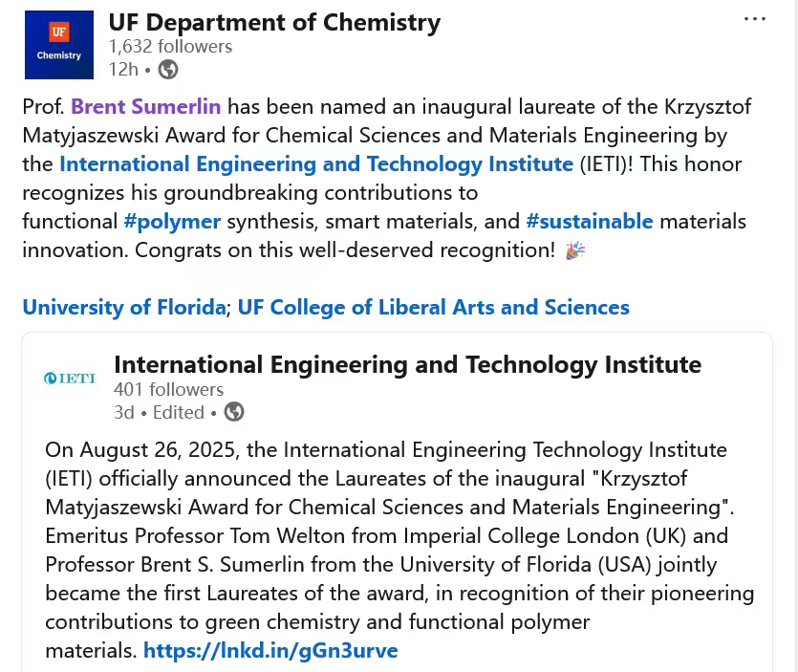Open UF College of Liberal Arts and Sciences

coord(433,307)
